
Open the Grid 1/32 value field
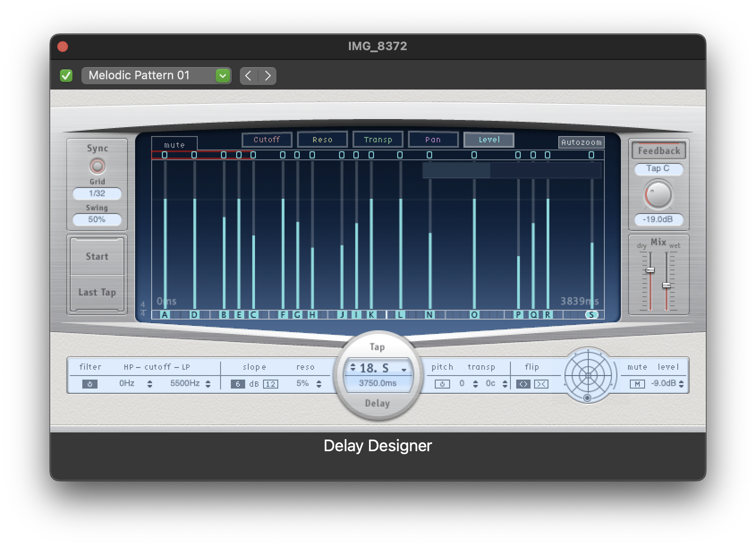pyautogui.click(x=97, y=193)
